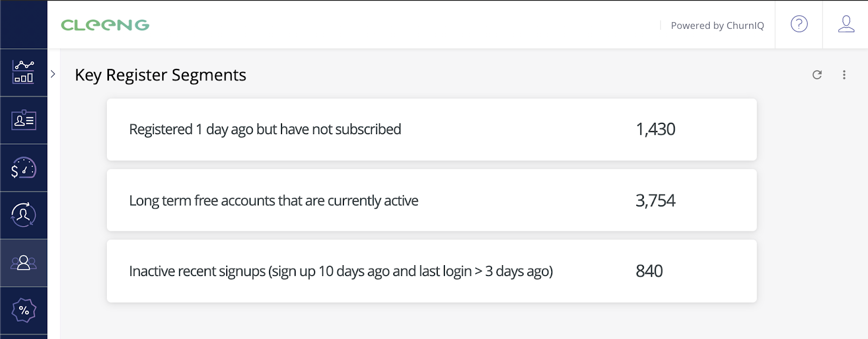Open the three-dot more options menu
The height and width of the screenshot is (339, 868).
click(x=844, y=75)
